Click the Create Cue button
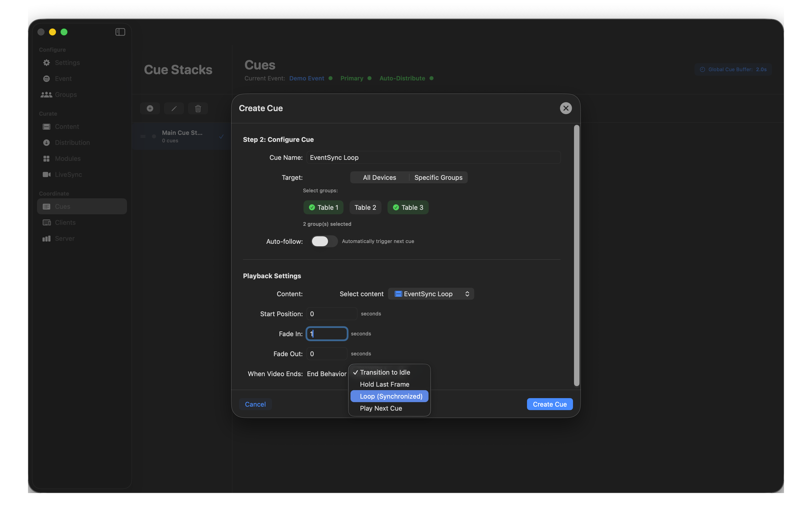 [x=550, y=405]
